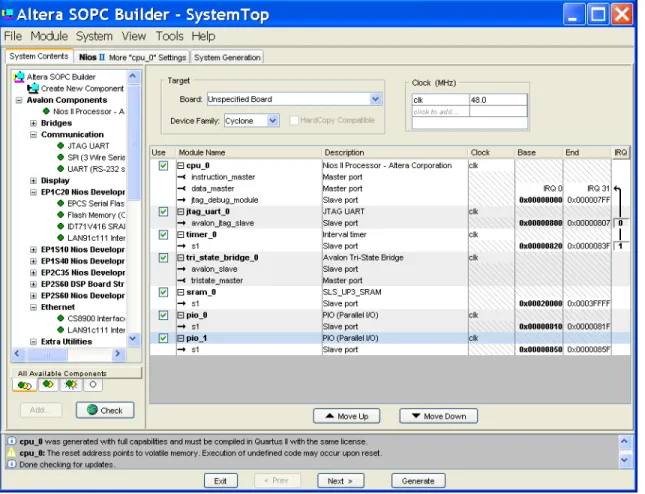Click the IRQ value 0 for jtag_uart_0

pos(620,223)
